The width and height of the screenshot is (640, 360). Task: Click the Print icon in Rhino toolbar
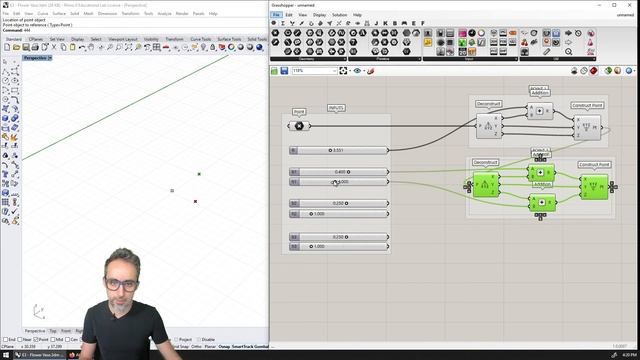click(x=35, y=48)
